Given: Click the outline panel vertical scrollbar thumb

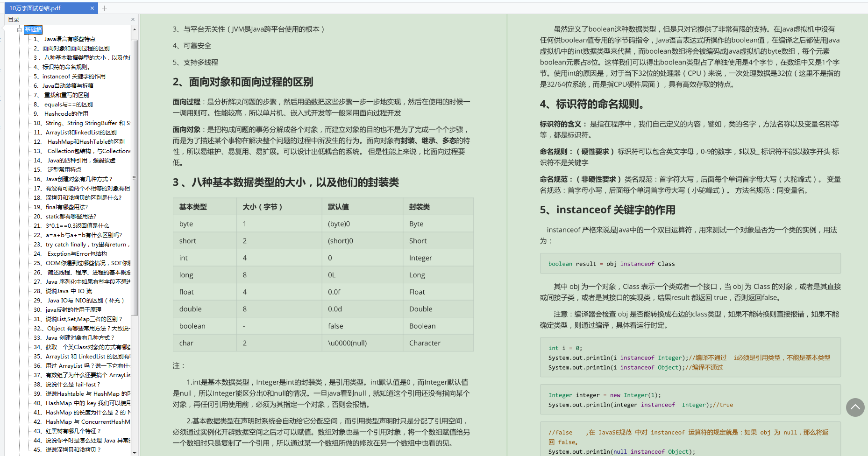Looking at the screenshot, I should coord(135,177).
